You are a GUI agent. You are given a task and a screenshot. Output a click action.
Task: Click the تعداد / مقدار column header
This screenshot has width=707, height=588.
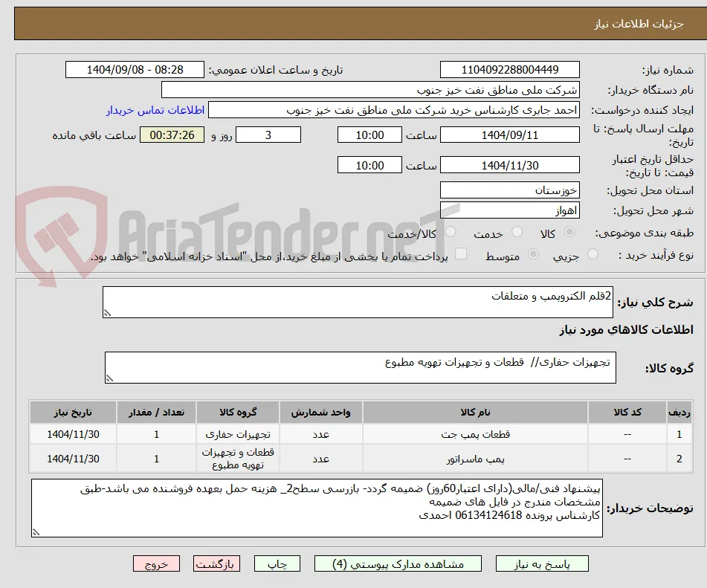coord(156,412)
